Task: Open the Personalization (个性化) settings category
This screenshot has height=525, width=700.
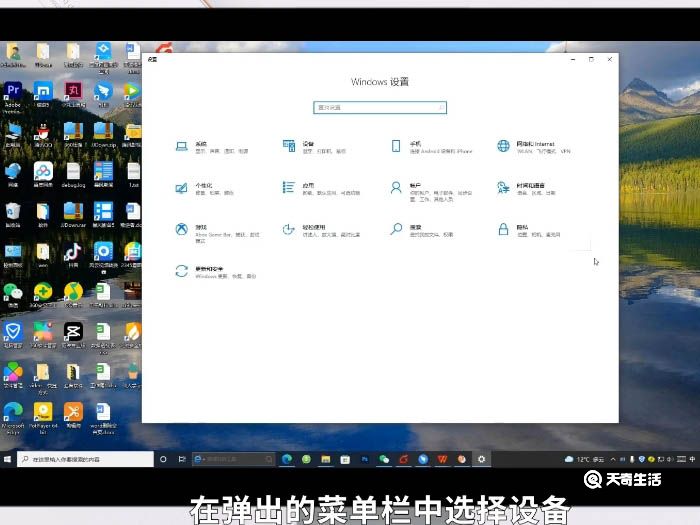Action: pyautogui.click(x=204, y=188)
